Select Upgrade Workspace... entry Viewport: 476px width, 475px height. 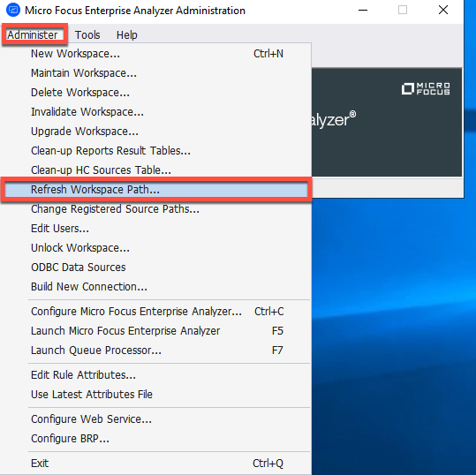coord(155,132)
